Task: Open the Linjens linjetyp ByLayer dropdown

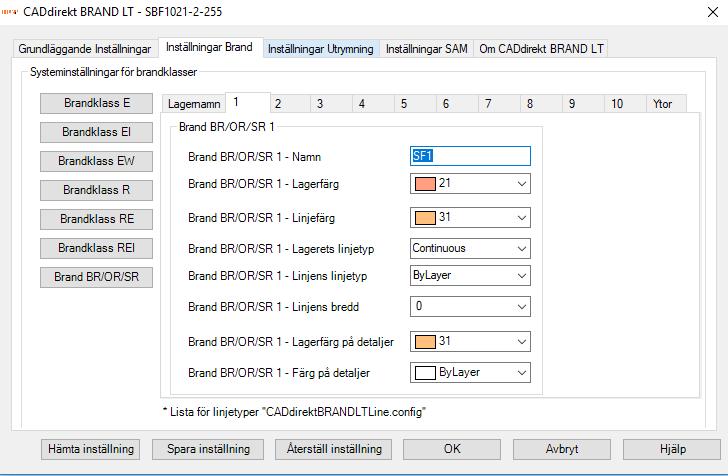Action: (x=470, y=275)
